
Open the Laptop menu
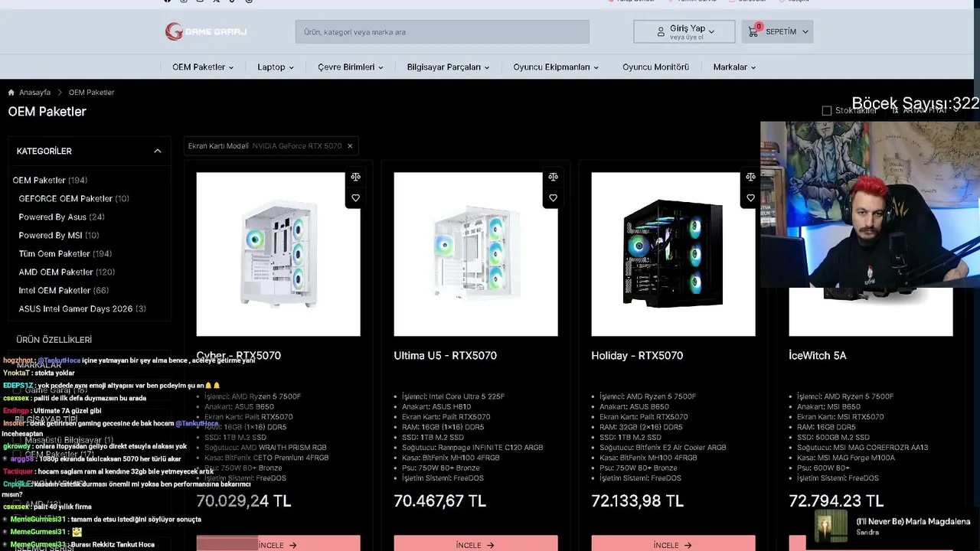point(276,67)
